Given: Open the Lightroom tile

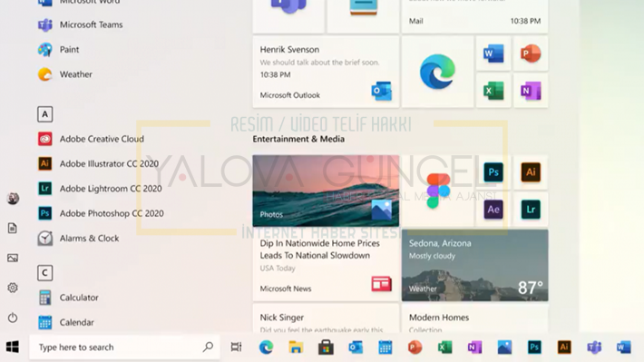Looking at the screenshot, I should coord(531,210).
